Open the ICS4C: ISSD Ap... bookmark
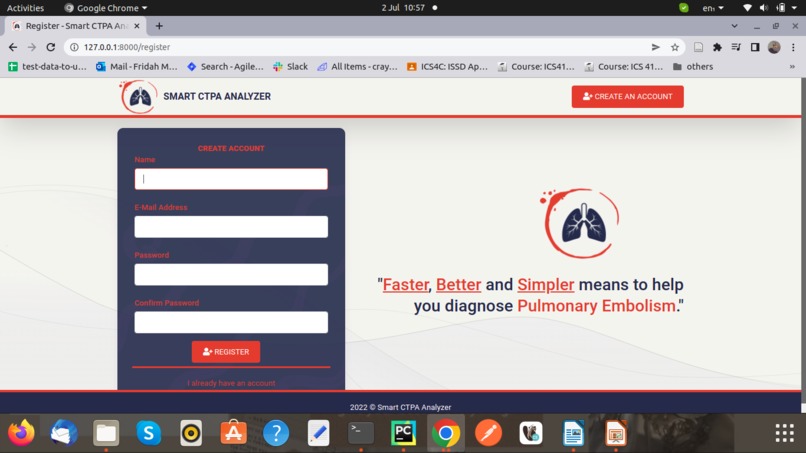 click(447, 66)
